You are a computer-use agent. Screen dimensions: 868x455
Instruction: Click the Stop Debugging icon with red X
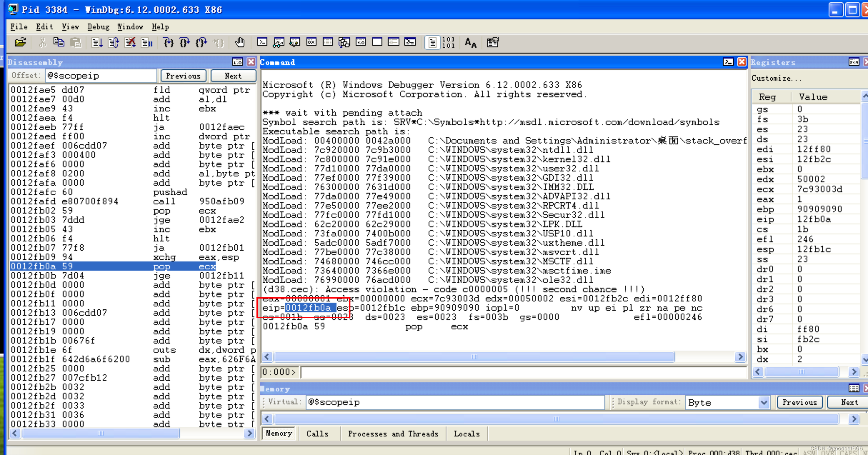[130, 43]
